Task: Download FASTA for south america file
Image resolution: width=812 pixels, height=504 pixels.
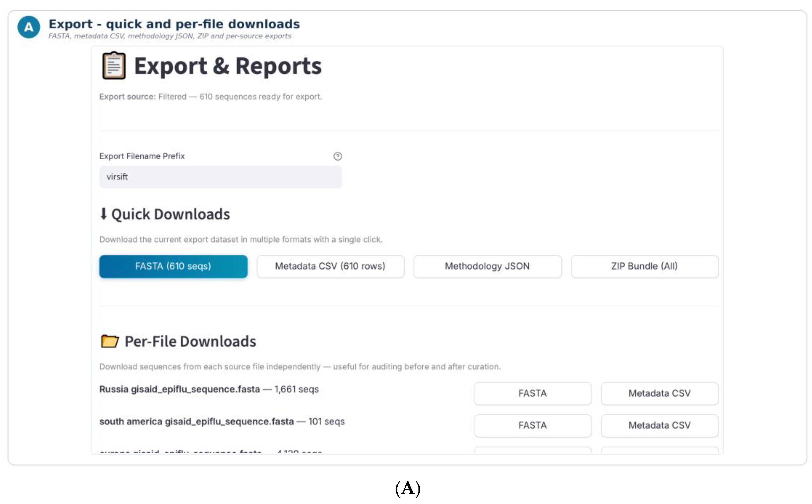Action: [x=533, y=425]
